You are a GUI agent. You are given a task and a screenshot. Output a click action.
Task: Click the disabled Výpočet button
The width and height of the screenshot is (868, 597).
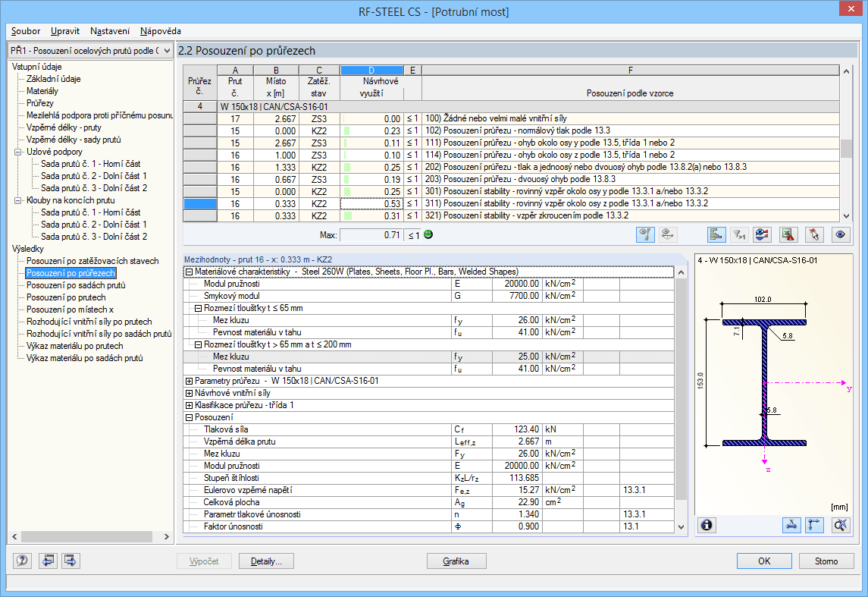pos(204,561)
